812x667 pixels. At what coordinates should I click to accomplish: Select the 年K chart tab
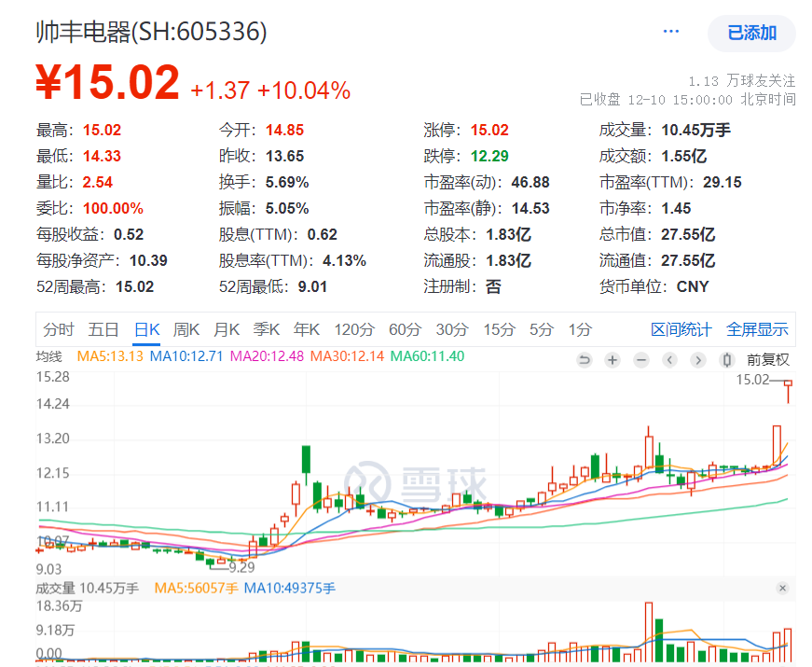pos(306,329)
